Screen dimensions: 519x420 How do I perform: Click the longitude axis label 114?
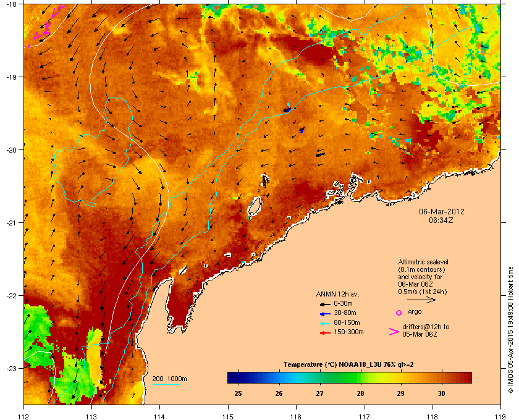coord(159,416)
